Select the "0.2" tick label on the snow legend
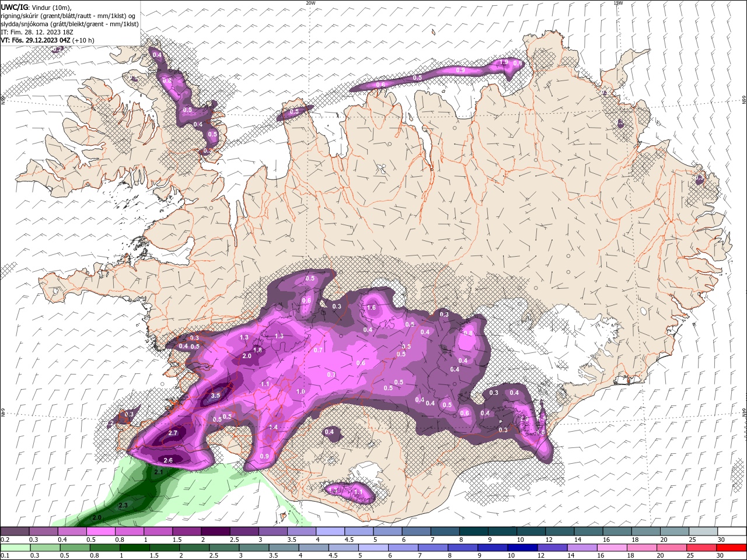The height and width of the screenshot is (560, 747). pos(4,540)
